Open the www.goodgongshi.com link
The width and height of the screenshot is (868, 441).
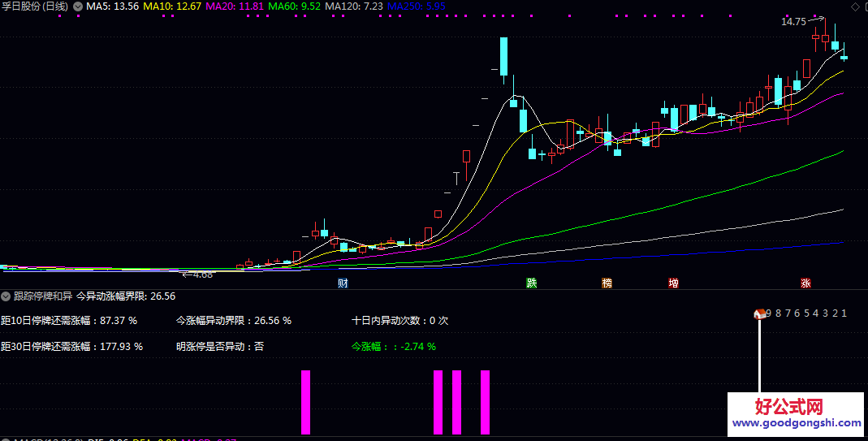point(796,423)
